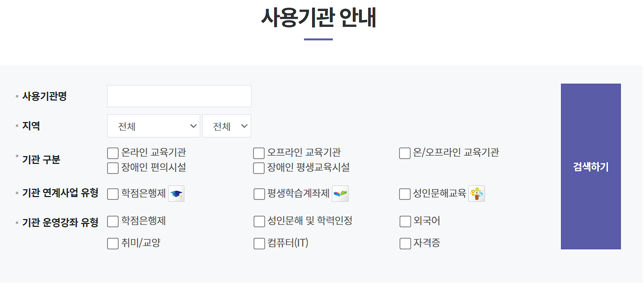Check the 컴퓨터(IT) option
The width and height of the screenshot is (644, 283).
[x=258, y=244]
